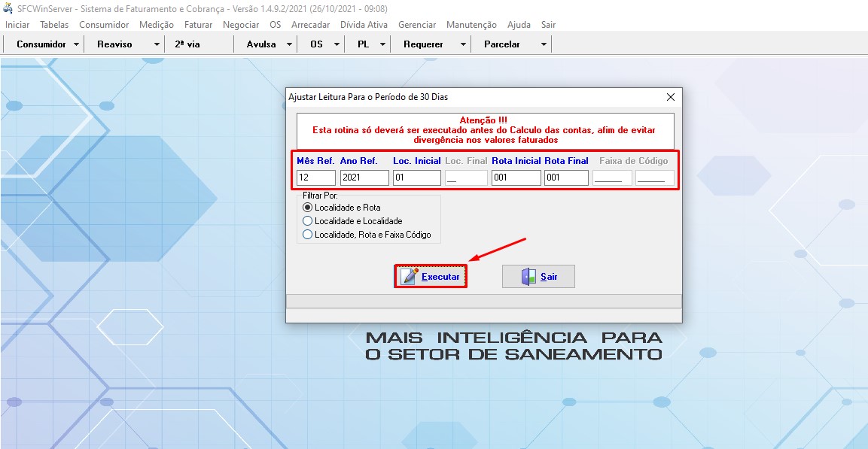The image size is (868, 449).
Task: Select 'Localidade e Localidade' radio button
Action: (x=307, y=221)
